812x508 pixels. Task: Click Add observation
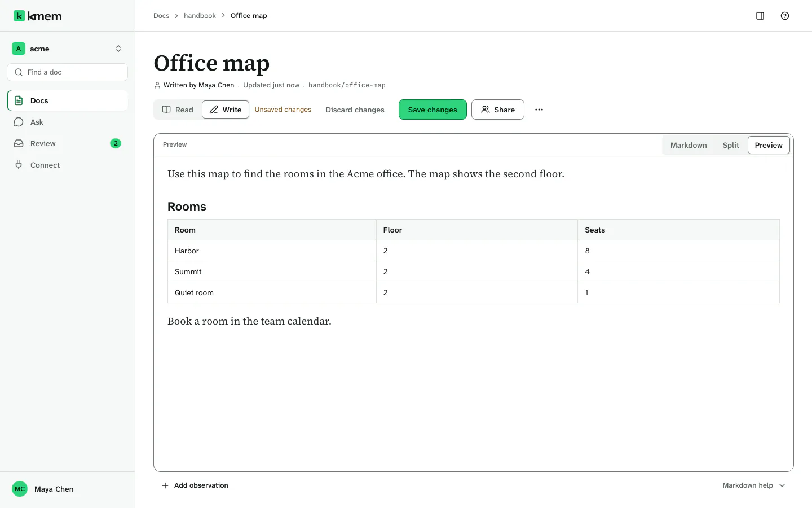(195, 485)
